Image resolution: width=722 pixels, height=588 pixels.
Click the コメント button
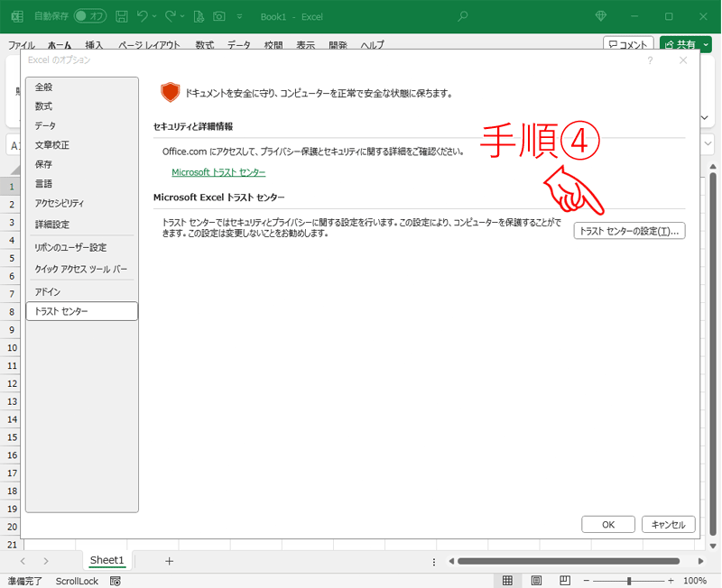pos(628,44)
